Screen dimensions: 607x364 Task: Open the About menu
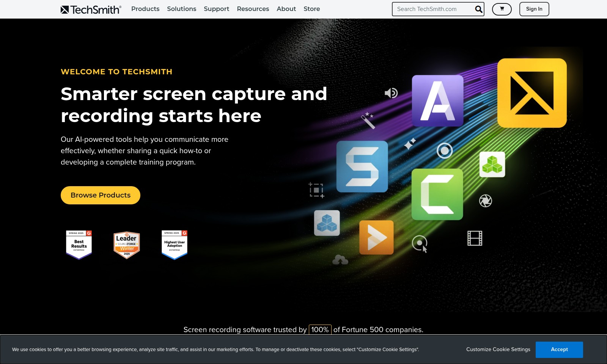coord(286,9)
